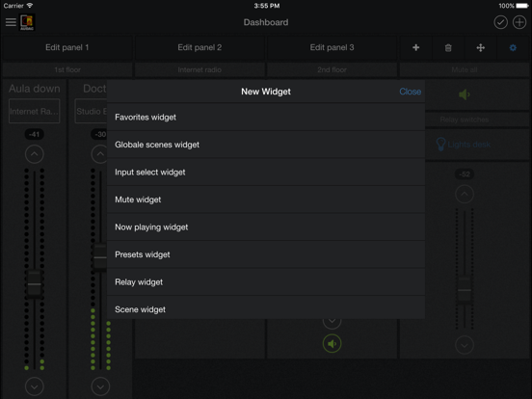
Task: Open panel settings gear icon
Action: (513, 48)
